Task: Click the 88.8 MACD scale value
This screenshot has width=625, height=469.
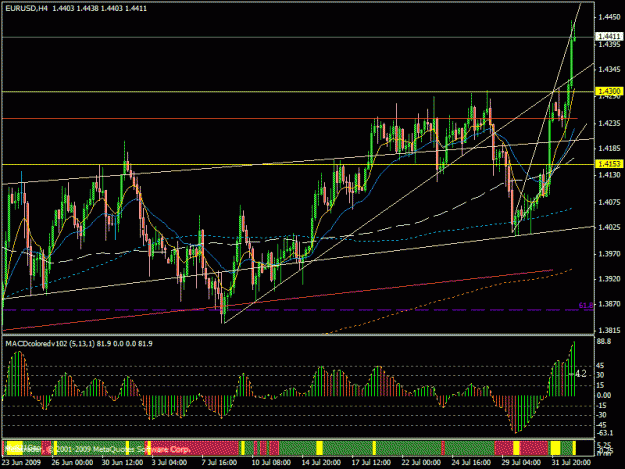Action: (604, 341)
